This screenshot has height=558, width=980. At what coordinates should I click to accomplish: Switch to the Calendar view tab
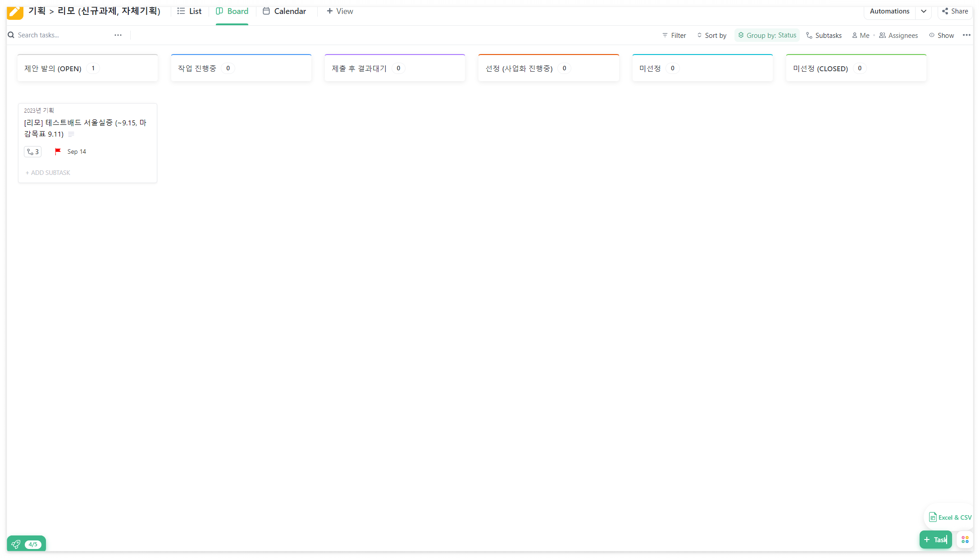click(284, 11)
